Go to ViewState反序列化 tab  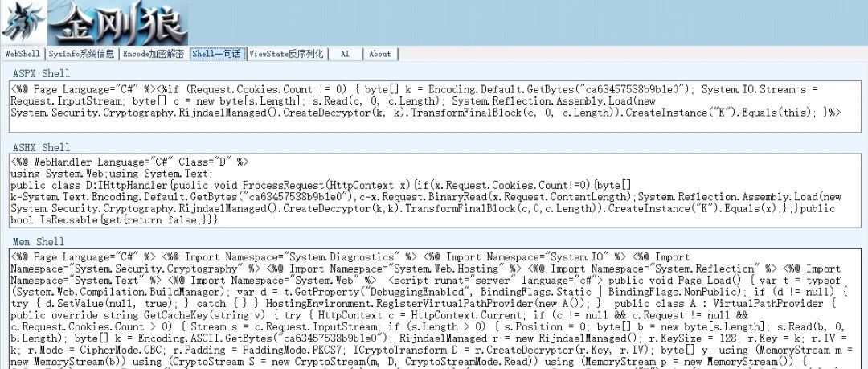point(286,54)
